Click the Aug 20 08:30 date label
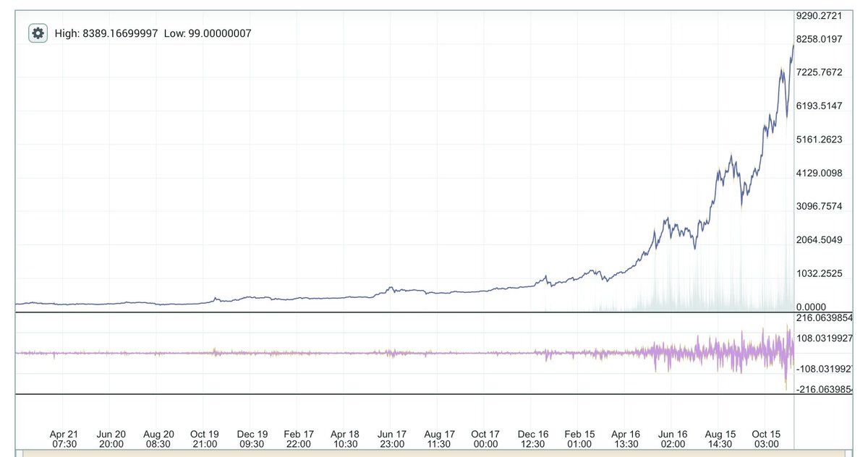Image resolution: width=868 pixels, height=457 pixels. (x=158, y=439)
